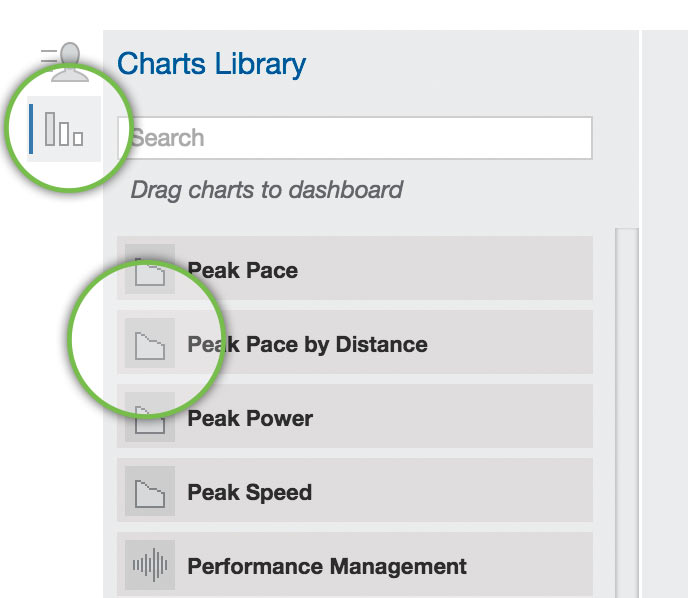Select the Performance Management chart label
Screen dimensions: 688x598
[x=327, y=566]
